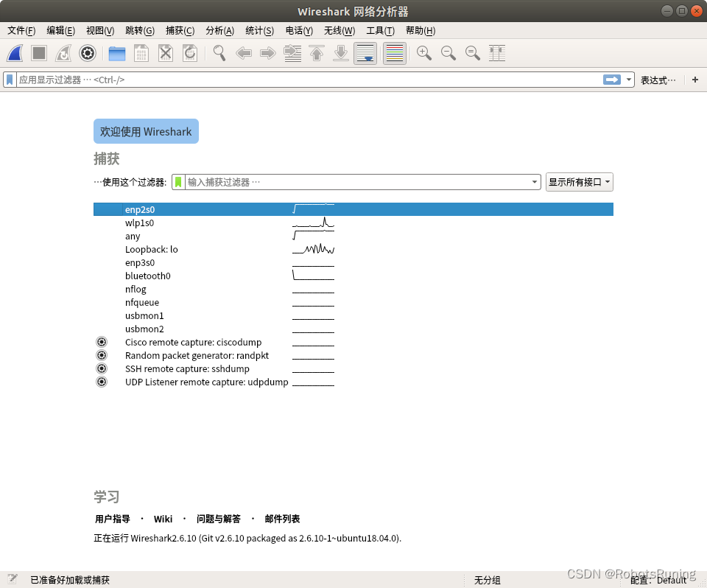The height and width of the screenshot is (588, 707).
Task: Select the any interface row
Action: click(x=353, y=236)
